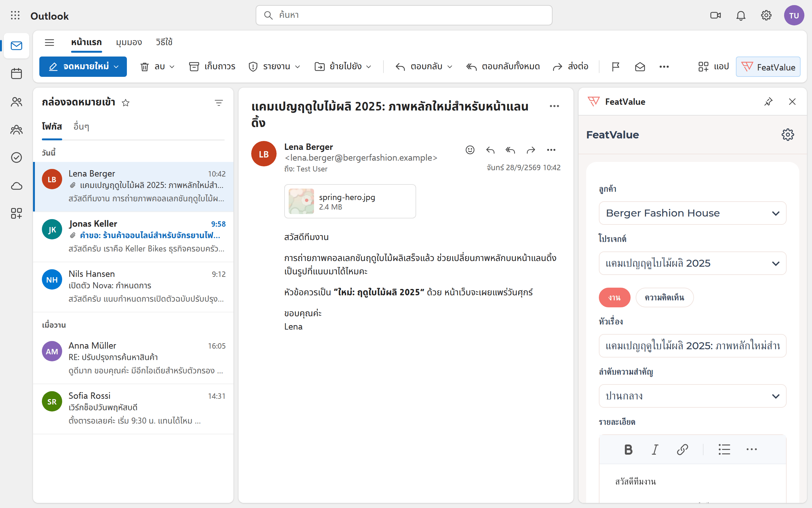Reply all using double arrow in message header
Screen dimensions: 812x508
click(x=510, y=150)
